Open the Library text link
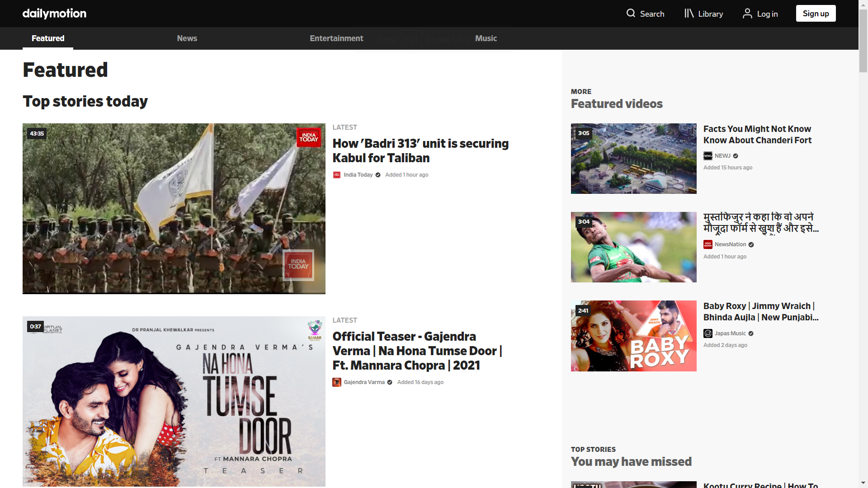Screen dimensions: 868x488 pos(710,14)
